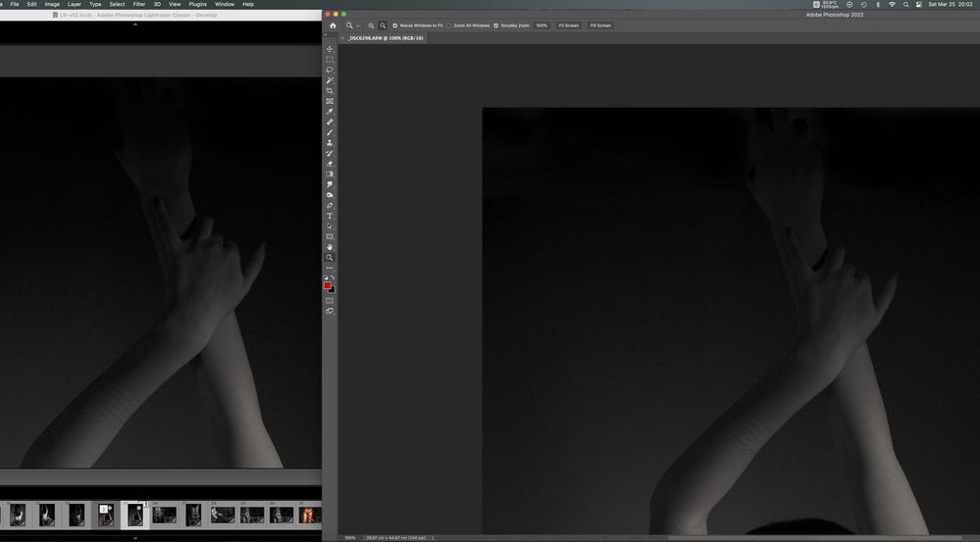The height and width of the screenshot is (542, 980).
Task: Toggle Scrubby Zoom checkbox
Action: (x=496, y=25)
